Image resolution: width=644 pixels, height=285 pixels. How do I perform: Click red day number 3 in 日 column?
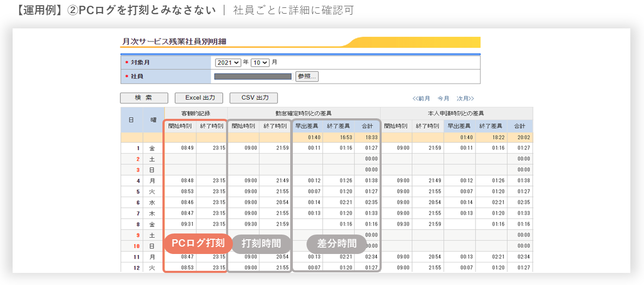[x=138, y=170]
